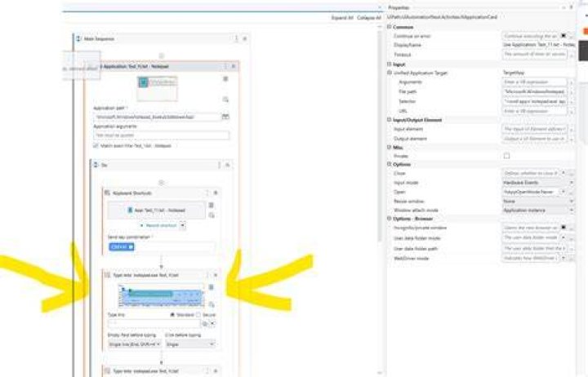Collapse the Misc properties section

tap(390, 147)
